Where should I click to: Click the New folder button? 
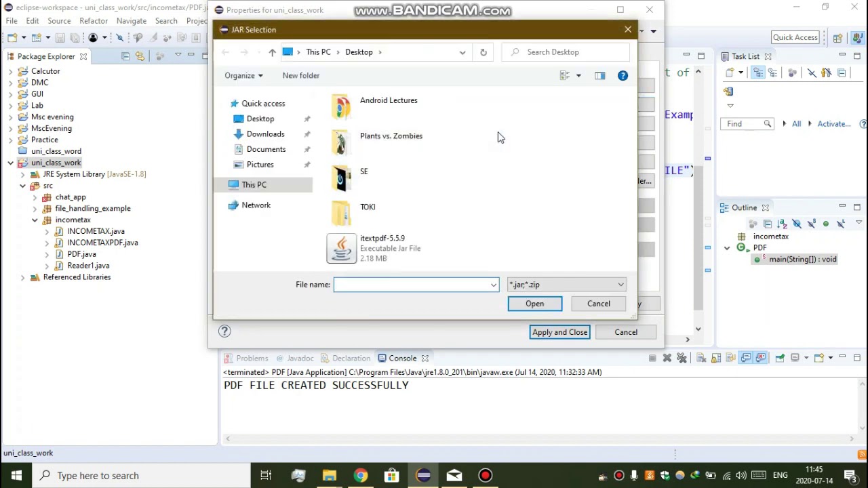coord(300,75)
